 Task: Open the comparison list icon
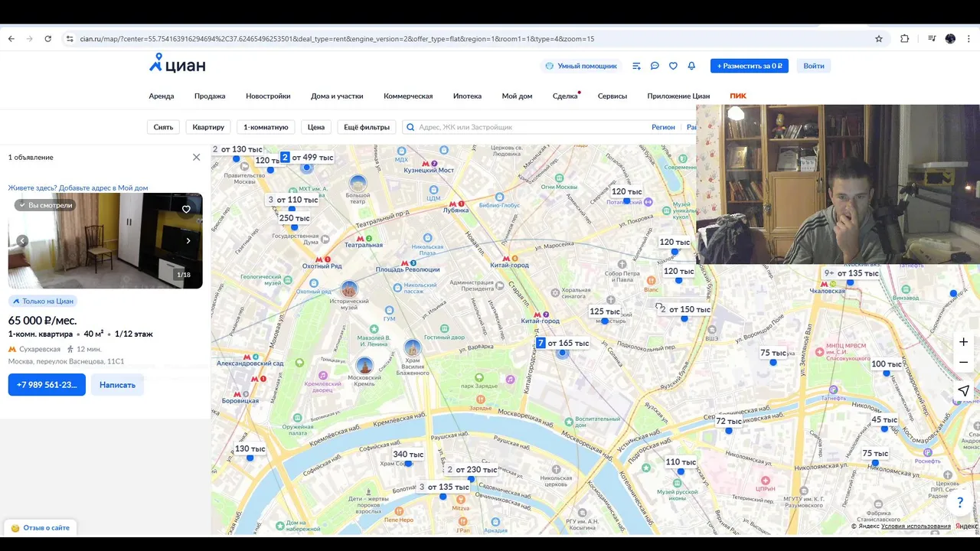pyautogui.click(x=636, y=66)
